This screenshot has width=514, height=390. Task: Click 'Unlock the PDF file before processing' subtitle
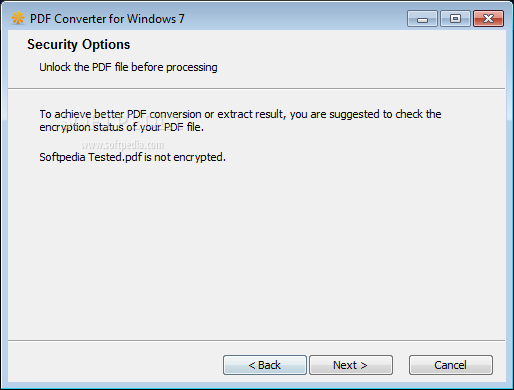[128, 67]
